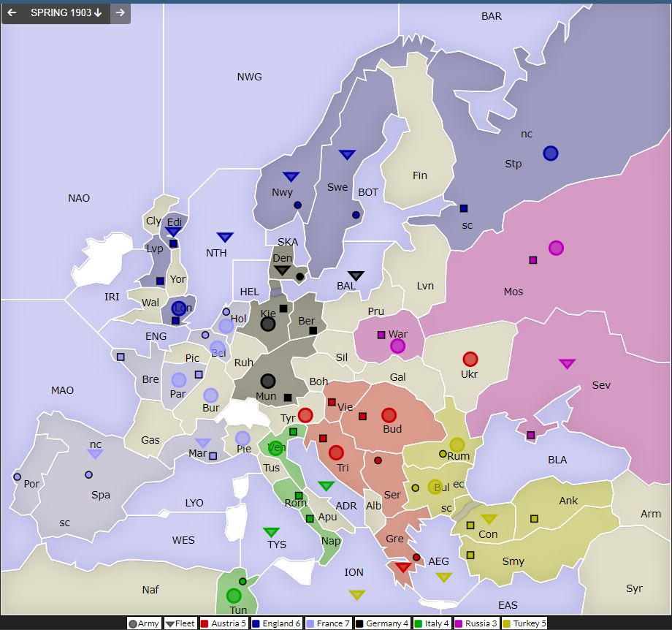672x630 pixels.
Task: Select the French army in Bur
Action: pos(210,395)
